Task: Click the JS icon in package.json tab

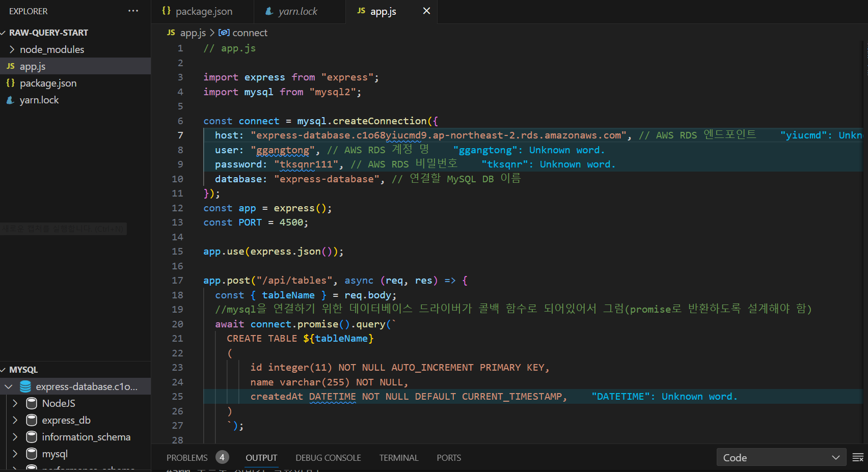Action: (x=166, y=11)
